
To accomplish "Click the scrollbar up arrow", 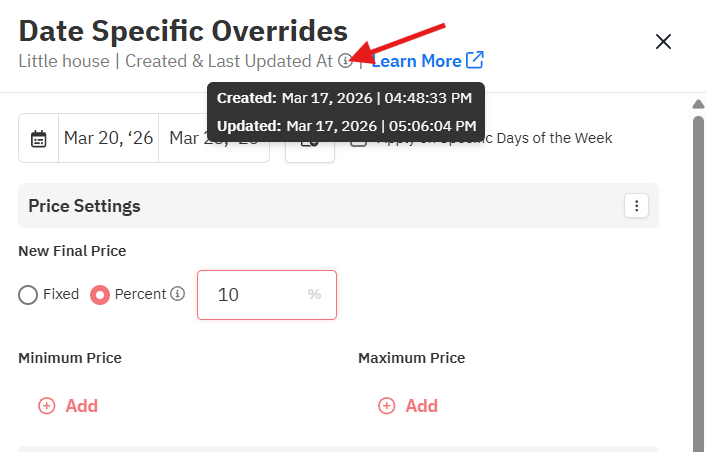I will coord(698,104).
